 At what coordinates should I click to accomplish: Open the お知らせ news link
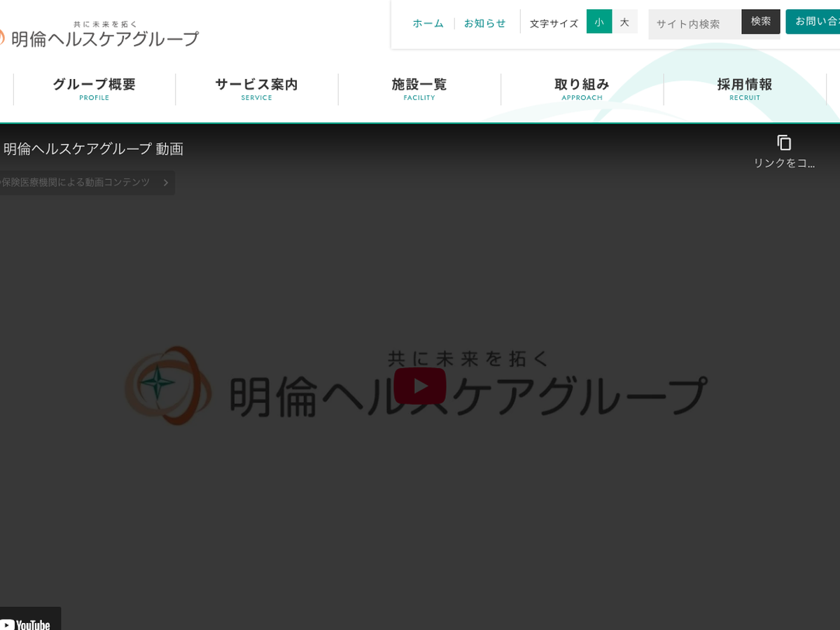tap(484, 23)
